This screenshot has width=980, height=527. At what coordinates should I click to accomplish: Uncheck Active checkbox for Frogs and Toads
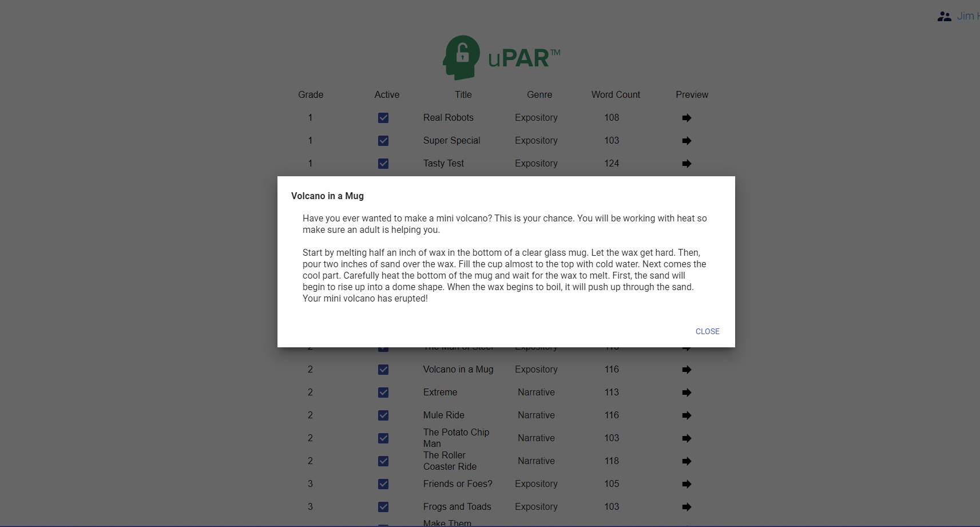[x=383, y=507]
